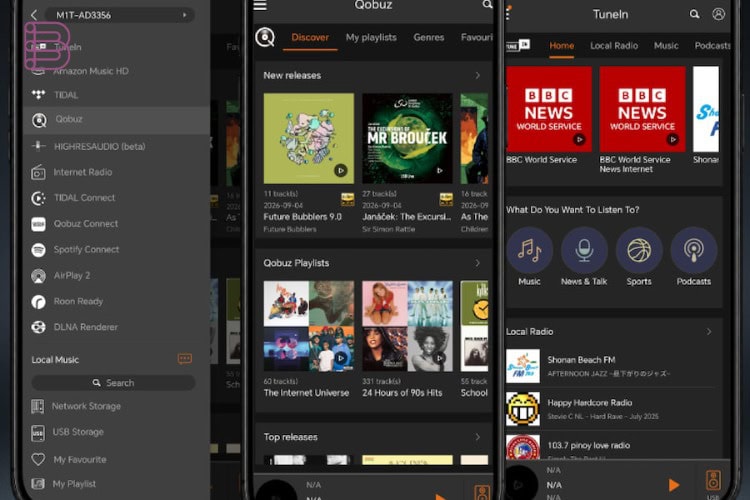Expand New releases with its chevron

point(477,76)
